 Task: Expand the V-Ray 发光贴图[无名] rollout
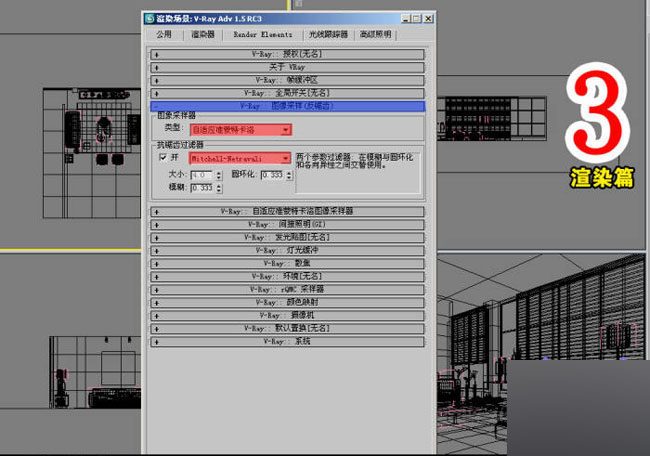[x=287, y=238]
